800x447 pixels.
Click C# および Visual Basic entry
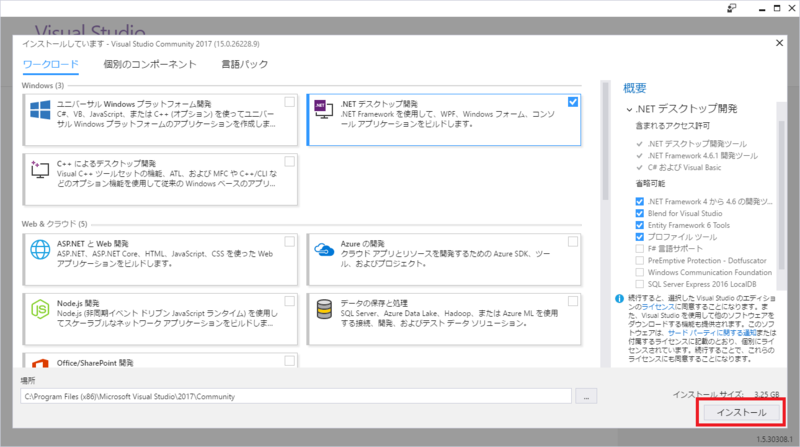[685, 167]
